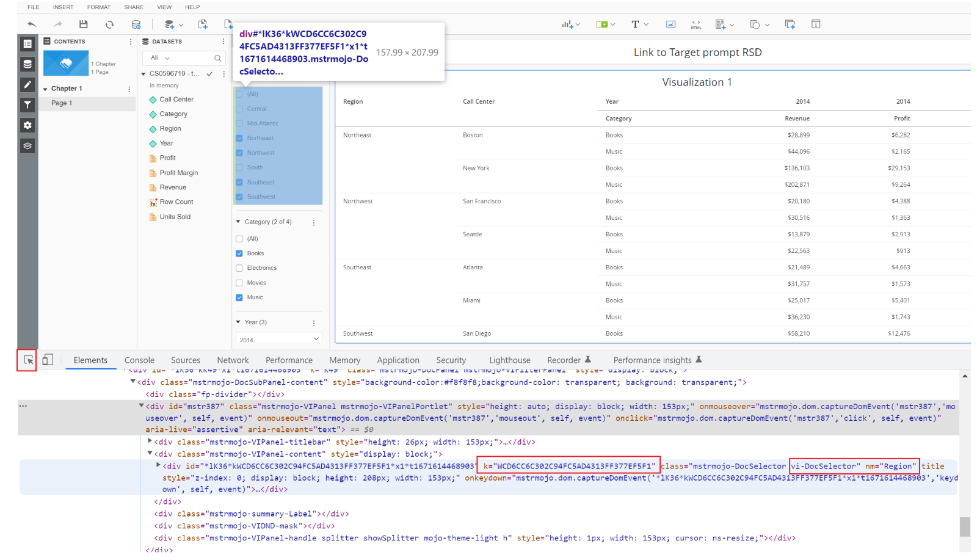Click the Revenue metric in datasets
The image size is (977, 560).
tap(173, 187)
